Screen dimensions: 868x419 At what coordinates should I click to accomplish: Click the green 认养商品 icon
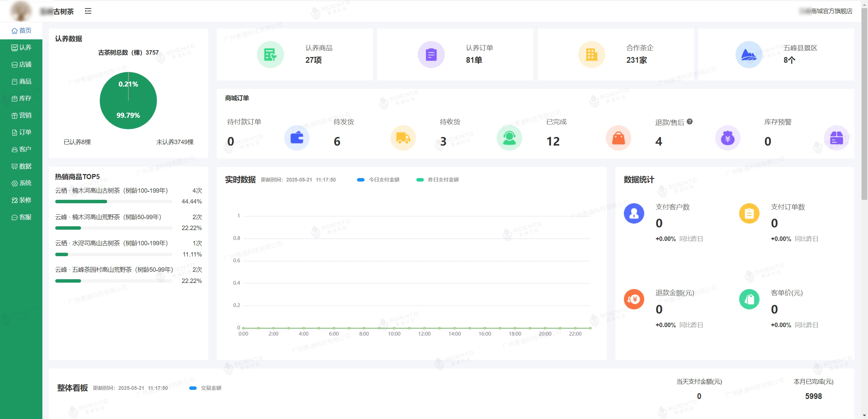tap(270, 55)
